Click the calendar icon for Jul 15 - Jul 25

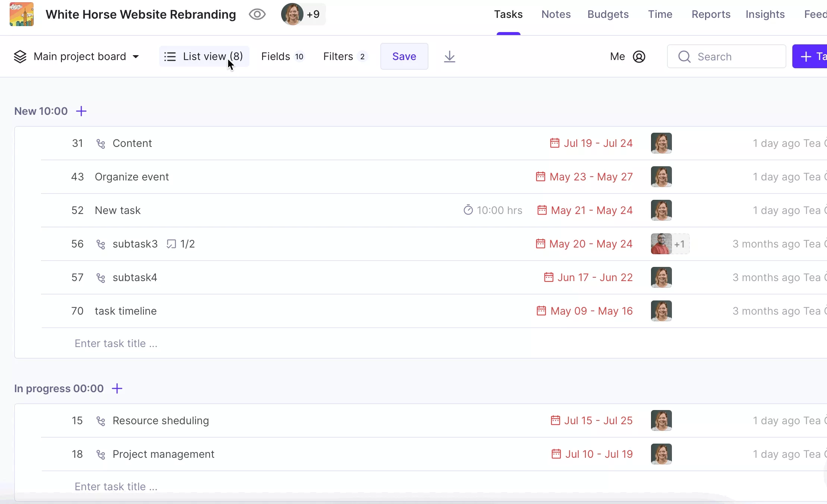[555, 420]
